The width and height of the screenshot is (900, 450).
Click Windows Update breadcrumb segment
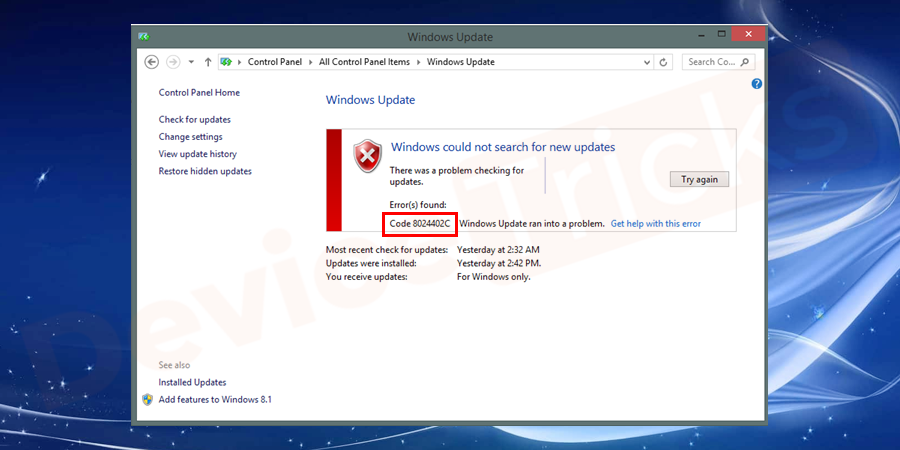[x=460, y=62]
